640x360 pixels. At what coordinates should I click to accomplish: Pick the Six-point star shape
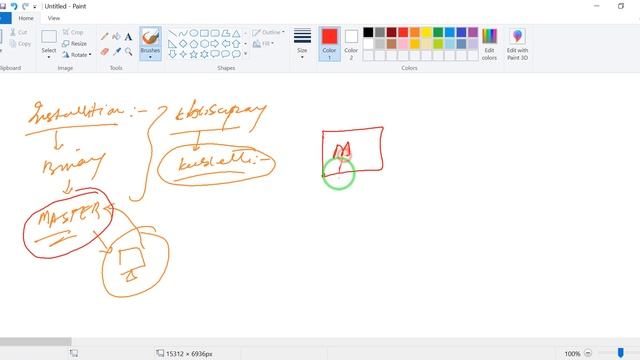click(x=204, y=54)
